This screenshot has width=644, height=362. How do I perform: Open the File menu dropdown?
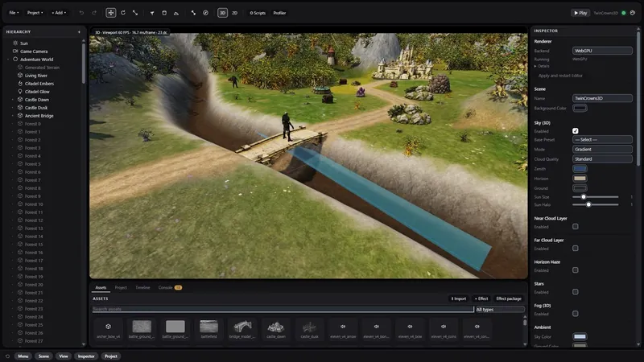coord(14,13)
